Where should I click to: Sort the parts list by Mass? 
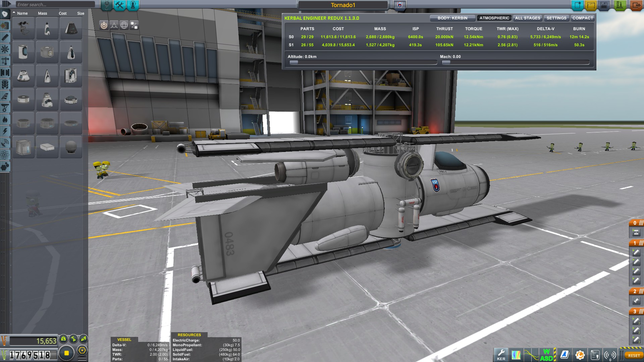click(43, 13)
